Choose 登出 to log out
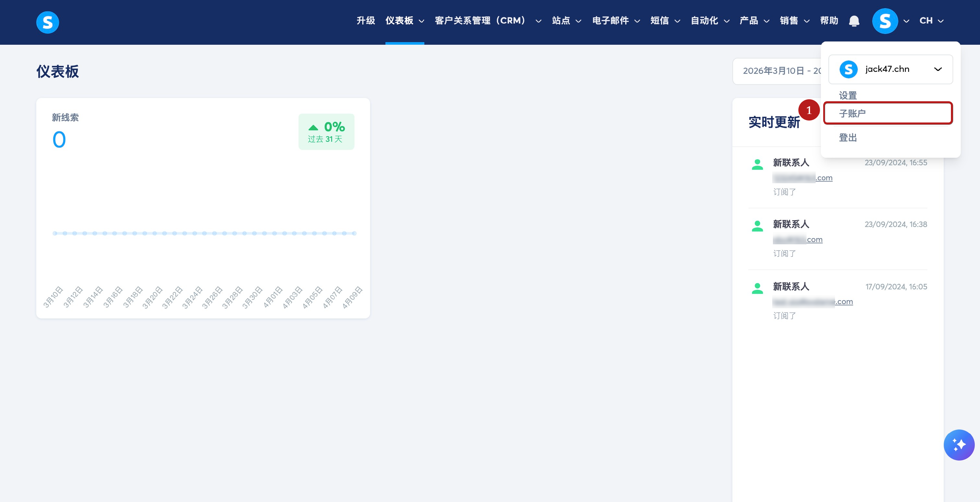This screenshot has width=980, height=502. (848, 138)
